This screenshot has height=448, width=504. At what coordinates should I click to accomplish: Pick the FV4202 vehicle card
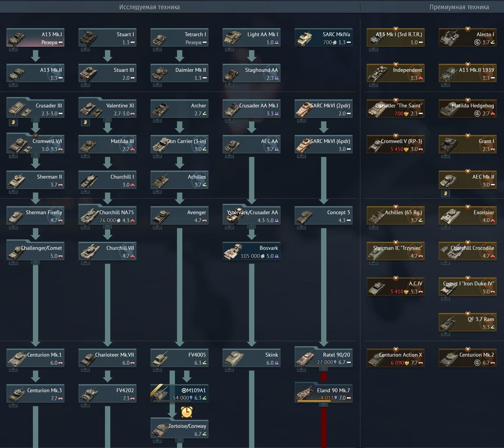tap(107, 394)
